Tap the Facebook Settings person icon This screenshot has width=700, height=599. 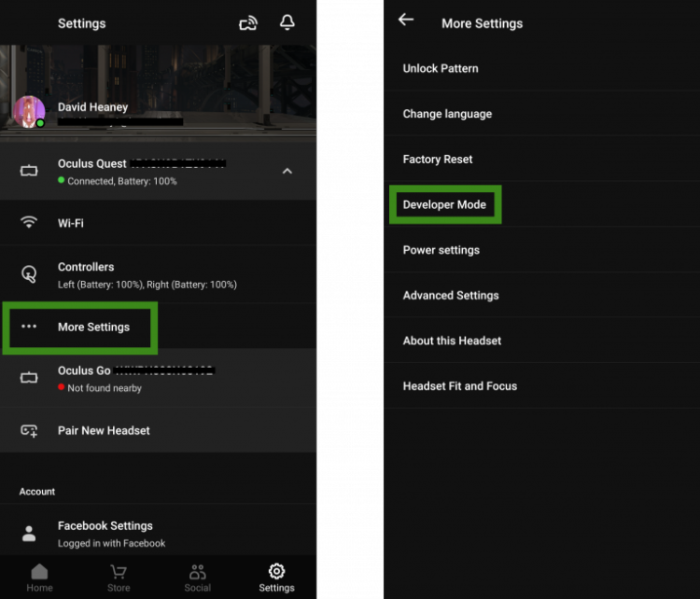point(29,534)
